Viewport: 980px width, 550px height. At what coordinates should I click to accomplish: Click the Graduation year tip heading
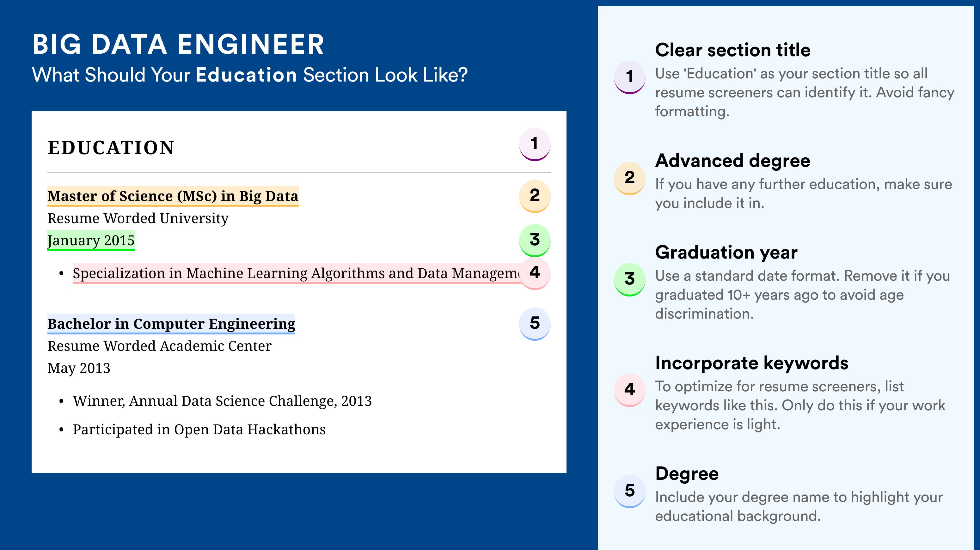pyautogui.click(x=726, y=252)
